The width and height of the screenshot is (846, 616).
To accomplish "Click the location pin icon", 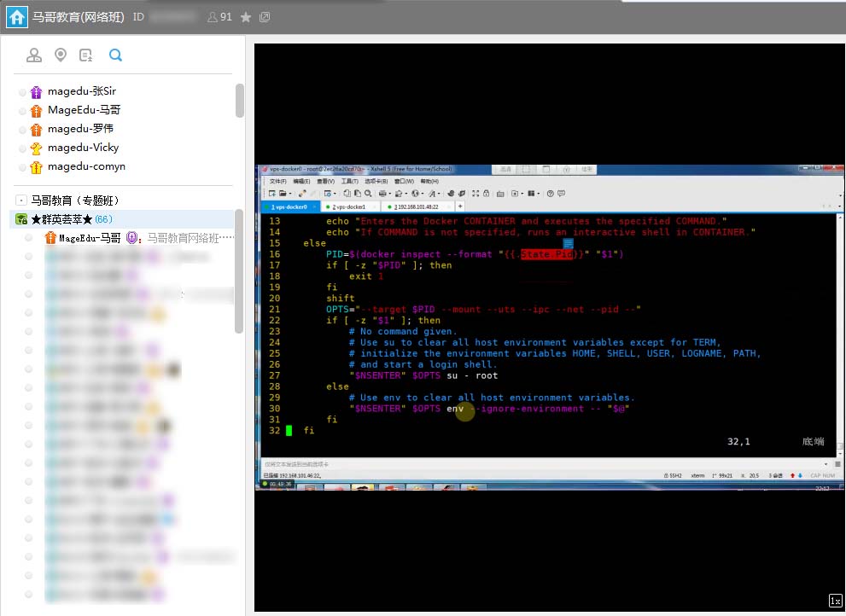I will [x=61, y=55].
